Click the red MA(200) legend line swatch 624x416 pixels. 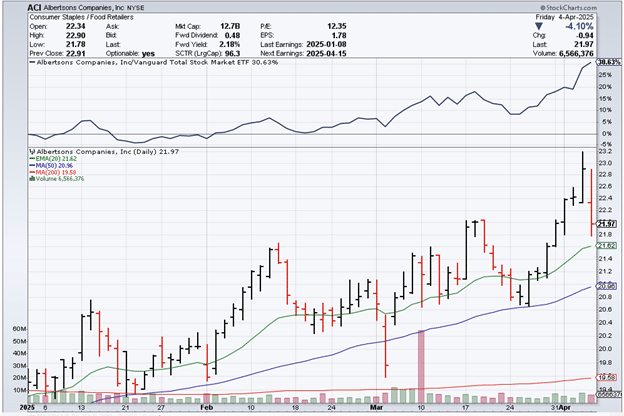click(32, 172)
